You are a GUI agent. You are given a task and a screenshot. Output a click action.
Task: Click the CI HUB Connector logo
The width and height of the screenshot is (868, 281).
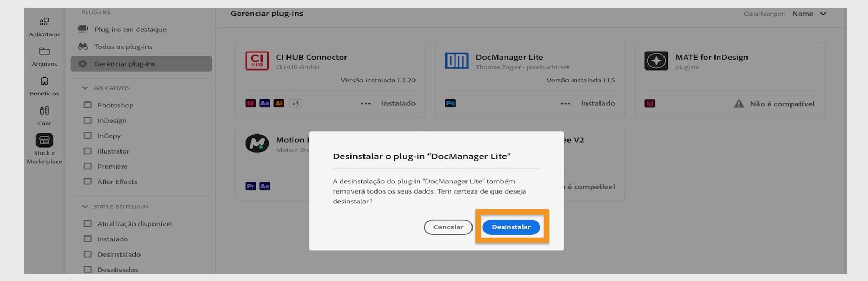[x=257, y=61]
